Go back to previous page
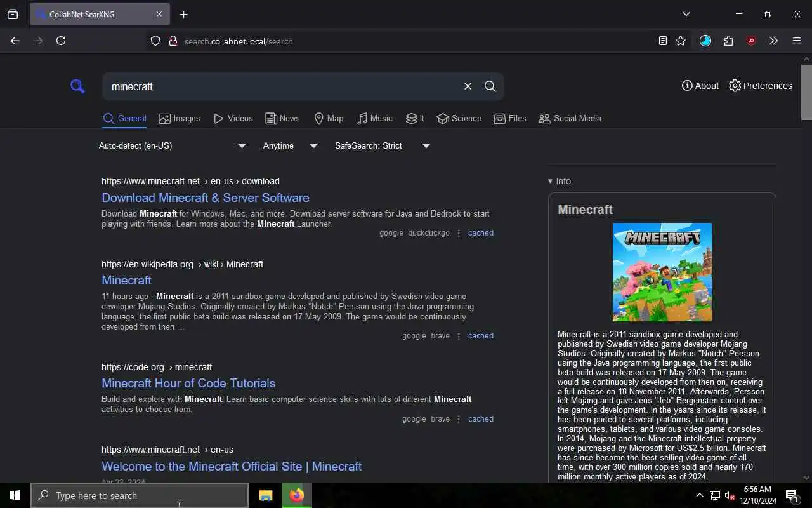812x508 pixels. tap(15, 41)
